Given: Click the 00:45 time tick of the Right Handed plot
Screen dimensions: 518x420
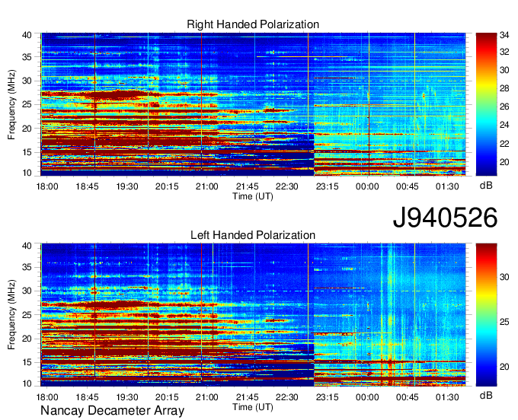Looking at the screenshot, I should tap(408, 186).
